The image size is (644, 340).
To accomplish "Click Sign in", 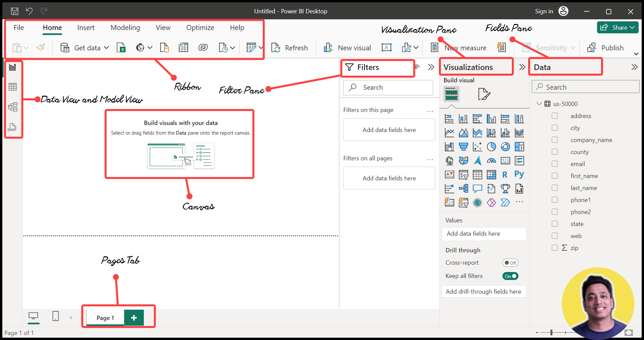I will tap(544, 11).
